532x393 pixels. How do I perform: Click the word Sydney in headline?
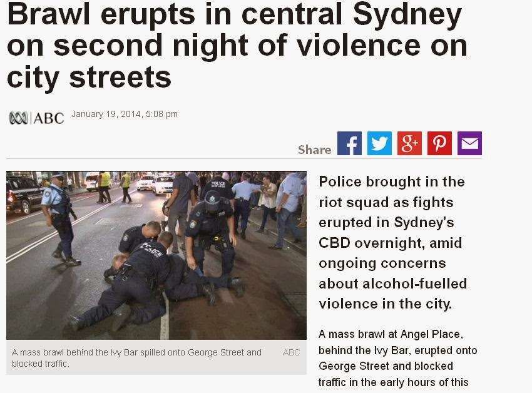[407, 15]
